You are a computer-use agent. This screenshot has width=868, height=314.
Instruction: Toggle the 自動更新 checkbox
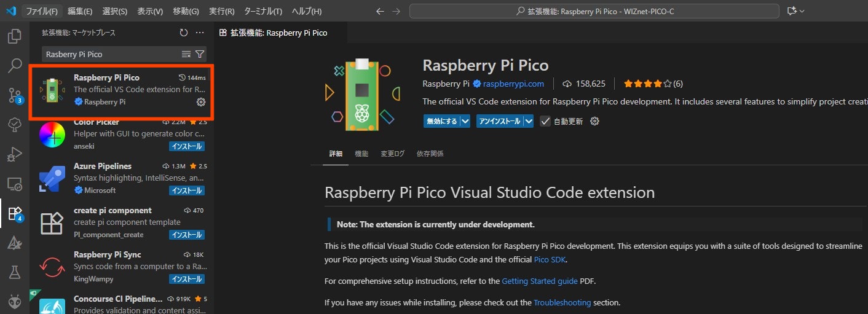[x=545, y=121]
